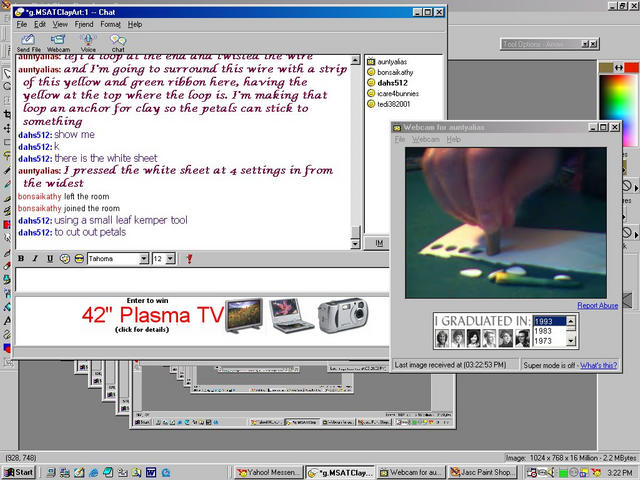Select the background red color swatch
Viewport: 640px width, 480px height.
pos(631,67)
